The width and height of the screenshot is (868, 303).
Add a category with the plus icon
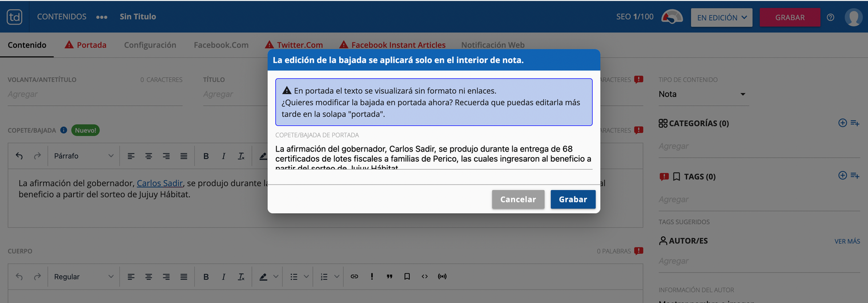pos(842,123)
